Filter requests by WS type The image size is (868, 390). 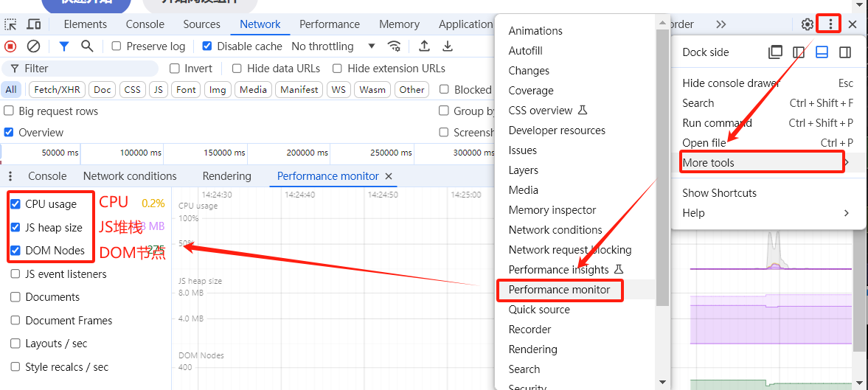point(338,90)
